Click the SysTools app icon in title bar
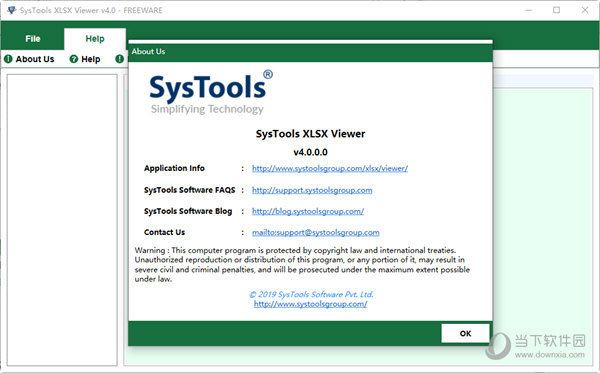Screen dimensions: 600x373 pyautogui.click(x=11, y=10)
